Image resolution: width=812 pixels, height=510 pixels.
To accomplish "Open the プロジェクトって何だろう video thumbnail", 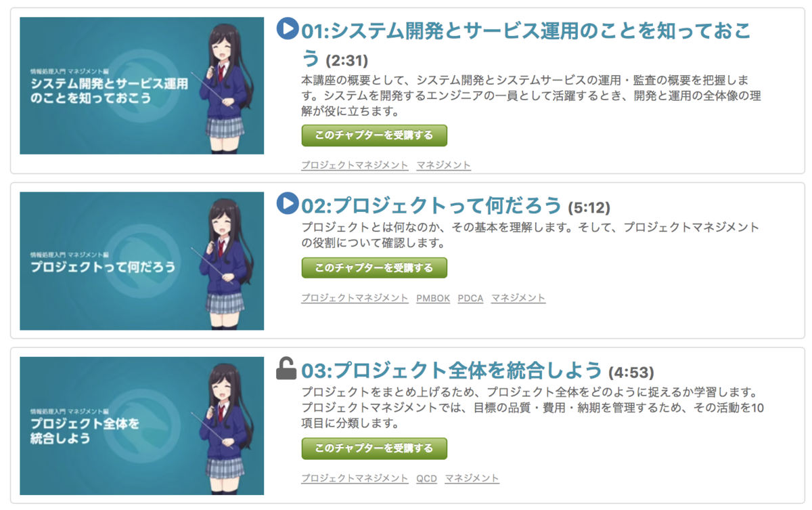I will tap(142, 261).
